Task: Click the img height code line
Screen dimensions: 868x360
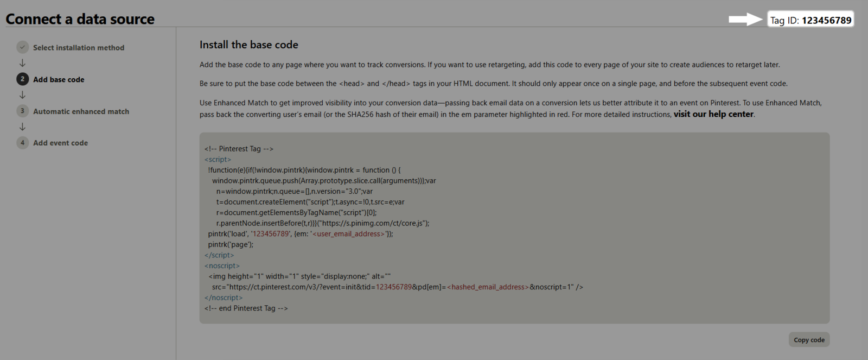Action: [299, 276]
